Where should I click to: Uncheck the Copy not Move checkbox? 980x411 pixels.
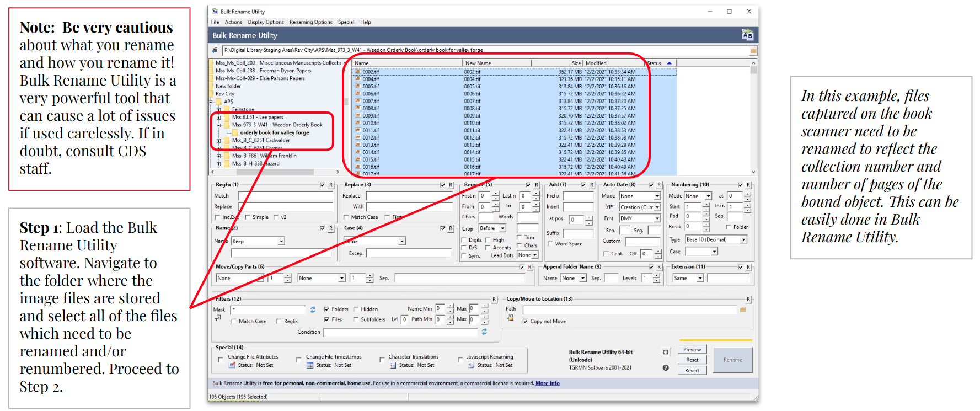point(525,321)
